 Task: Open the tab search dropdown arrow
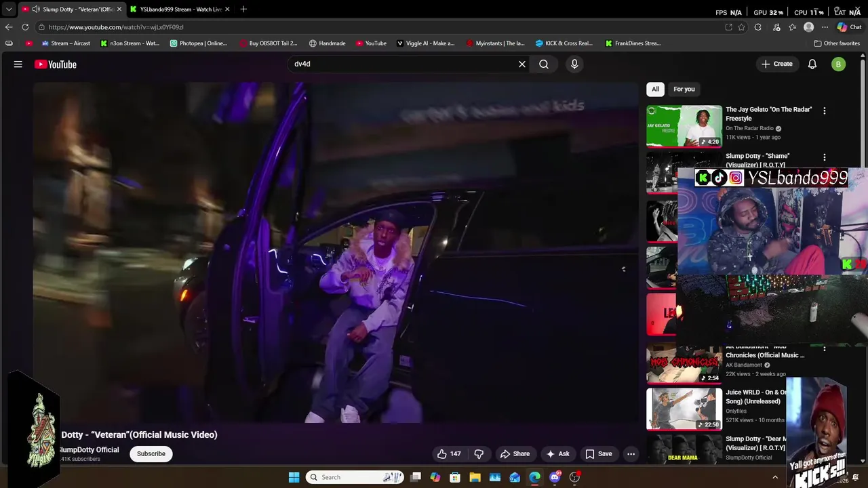[9, 9]
